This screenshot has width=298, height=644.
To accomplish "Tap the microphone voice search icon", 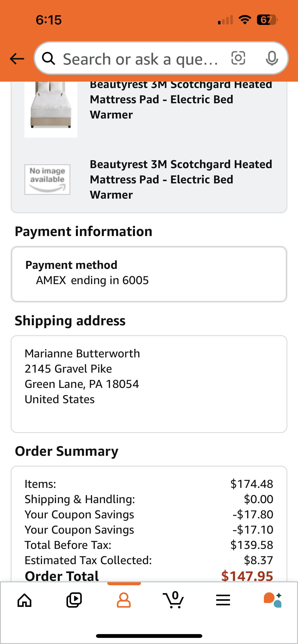I will [x=272, y=58].
